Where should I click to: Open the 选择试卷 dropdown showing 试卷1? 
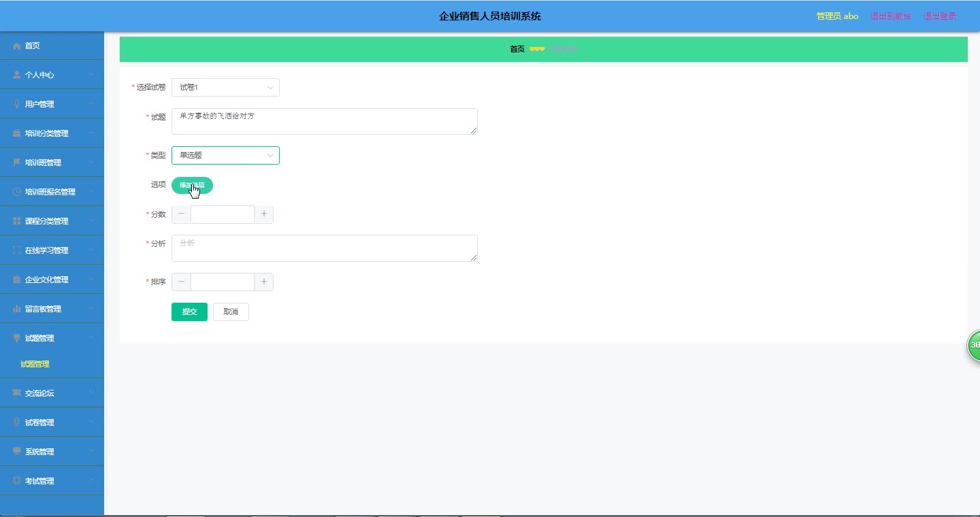225,87
